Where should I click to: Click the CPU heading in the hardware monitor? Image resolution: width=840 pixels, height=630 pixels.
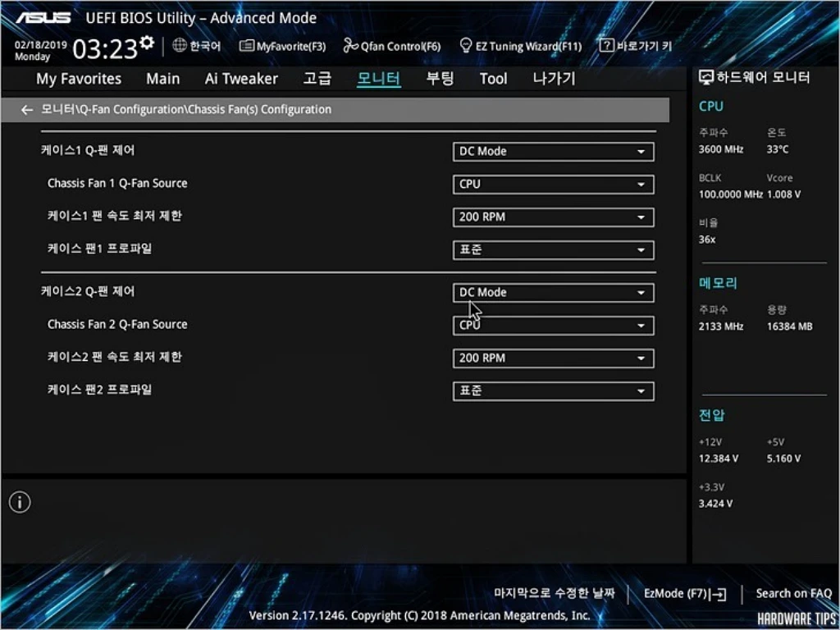pyautogui.click(x=711, y=107)
